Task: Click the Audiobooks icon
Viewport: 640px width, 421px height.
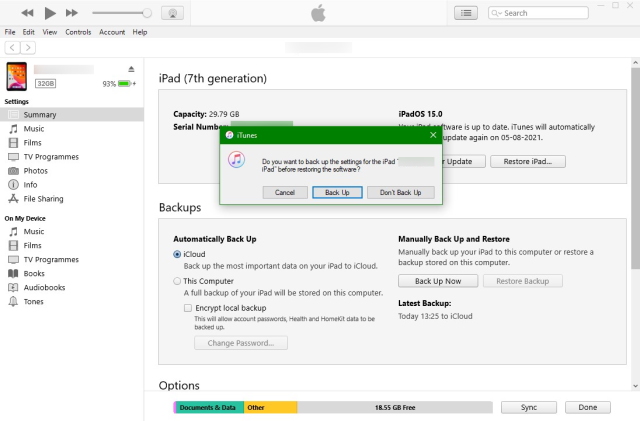Action: 13,287
